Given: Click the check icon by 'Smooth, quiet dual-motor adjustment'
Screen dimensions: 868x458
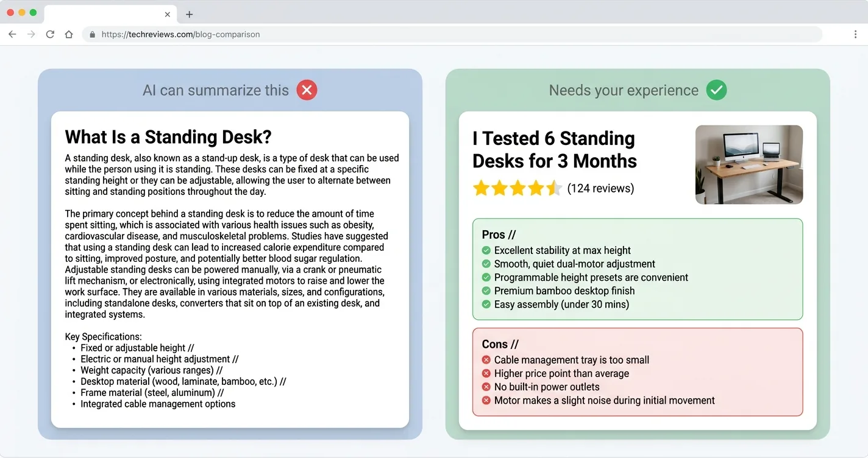Looking at the screenshot, I should pos(486,264).
